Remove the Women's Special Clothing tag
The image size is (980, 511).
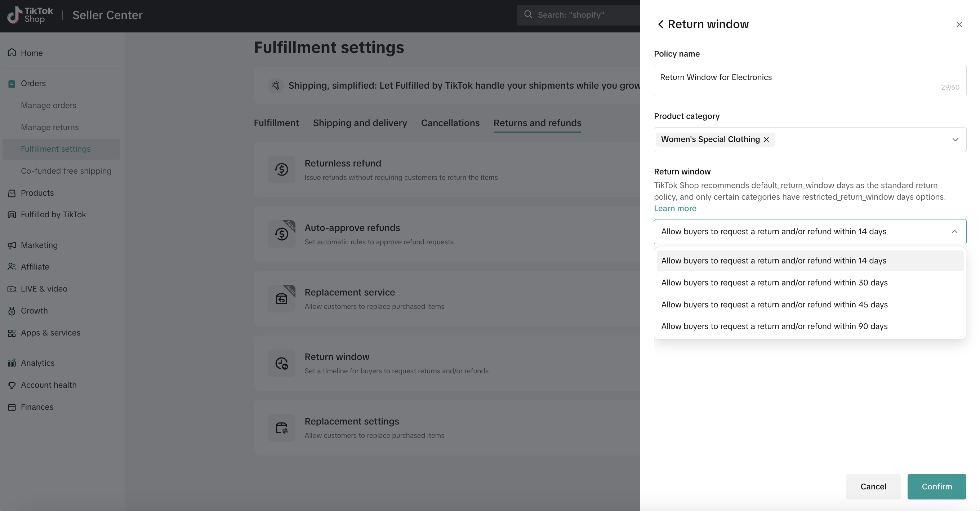coord(766,139)
